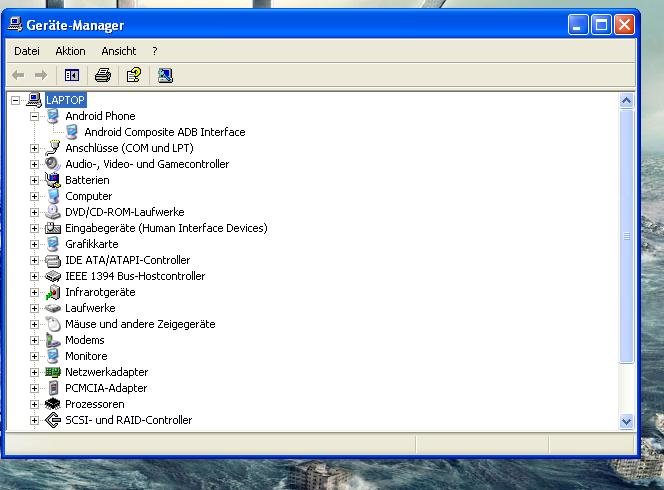664x490 pixels.
Task: Select Mäuse und andere Zeigegeräte label
Action: [x=140, y=324]
